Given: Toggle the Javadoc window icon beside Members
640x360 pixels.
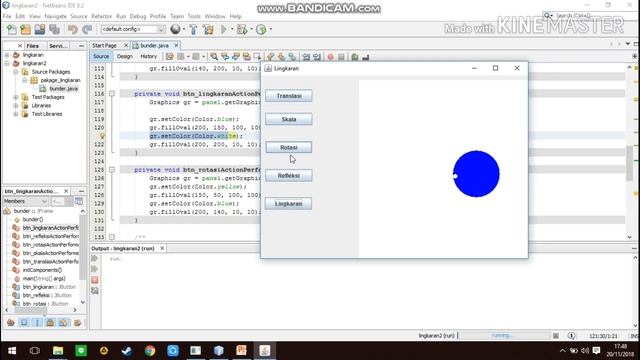Looking at the screenshot, I should (79, 201).
